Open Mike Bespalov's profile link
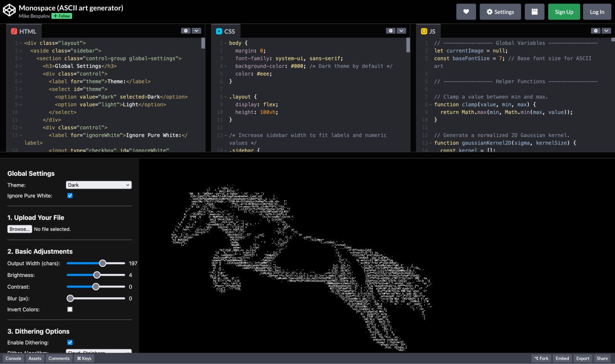The height and width of the screenshot is (364, 615). click(34, 16)
